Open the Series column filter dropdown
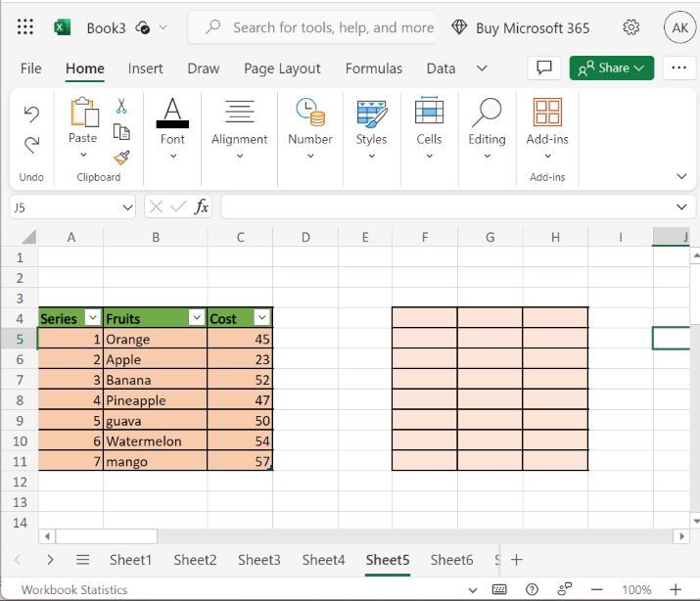This screenshot has width=700, height=601. (x=93, y=317)
